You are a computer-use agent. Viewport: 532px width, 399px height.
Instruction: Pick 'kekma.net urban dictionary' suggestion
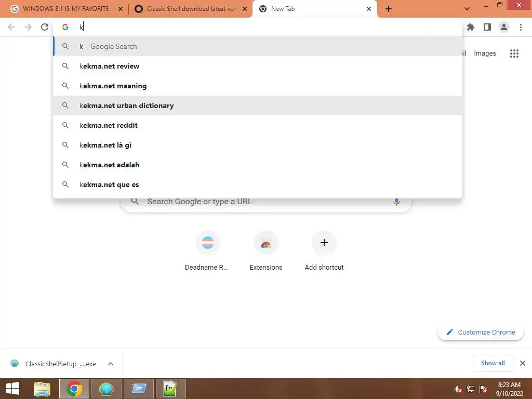[x=258, y=105]
